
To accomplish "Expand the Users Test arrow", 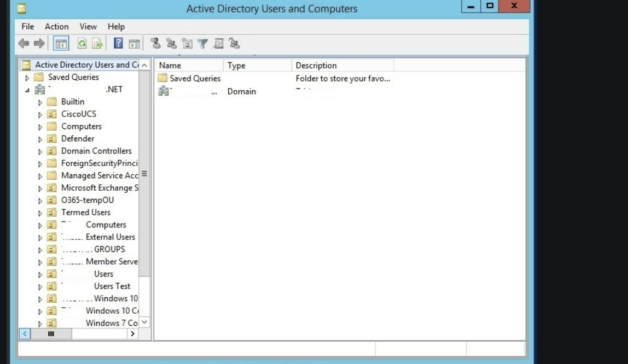I will pyautogui.click(x=40, y=287).
